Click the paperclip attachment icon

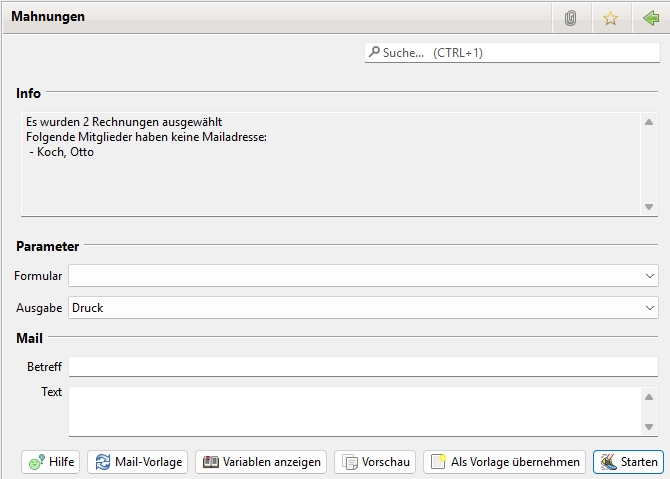[570, 18]
